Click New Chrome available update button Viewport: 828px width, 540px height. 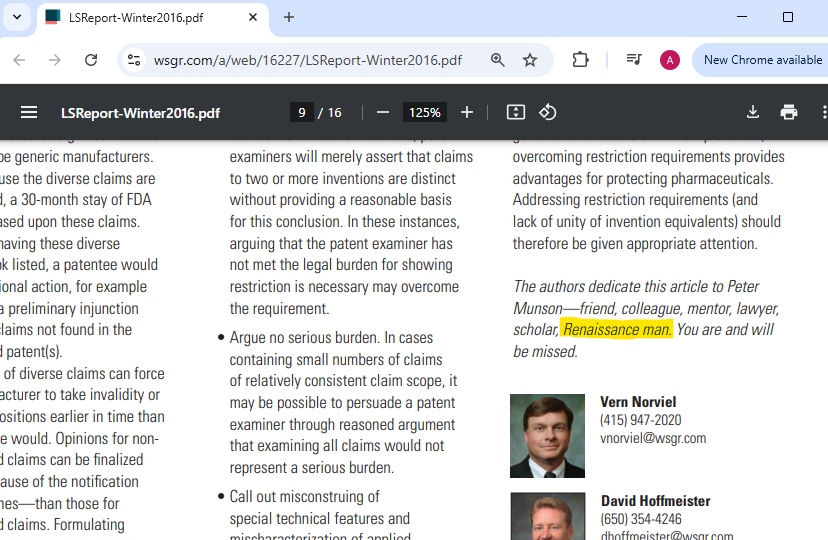[763, 60]
